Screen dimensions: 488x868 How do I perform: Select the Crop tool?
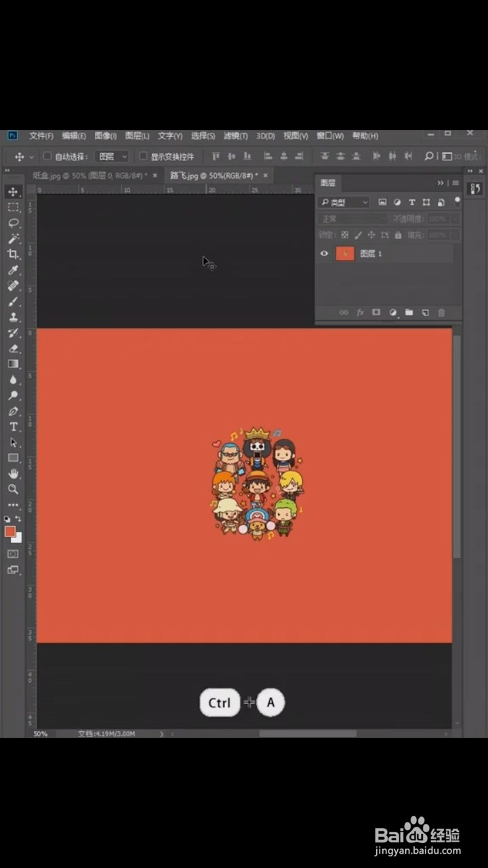tap(13, 254)
